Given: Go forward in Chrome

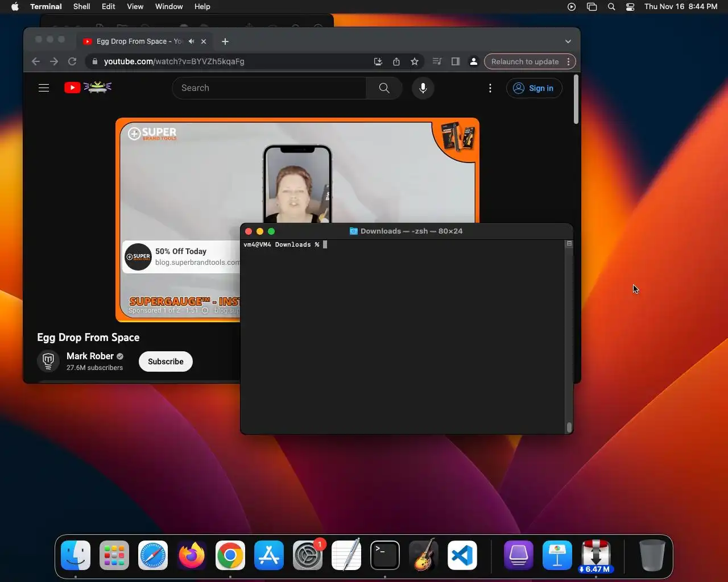Looking at the screenshot, I should tap(54, 61).
